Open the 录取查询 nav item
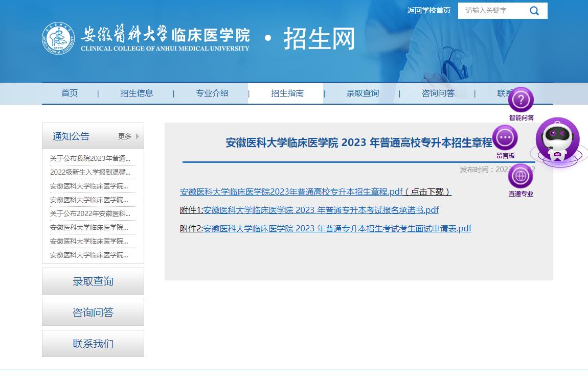588x383 pixels. (363, 93)
